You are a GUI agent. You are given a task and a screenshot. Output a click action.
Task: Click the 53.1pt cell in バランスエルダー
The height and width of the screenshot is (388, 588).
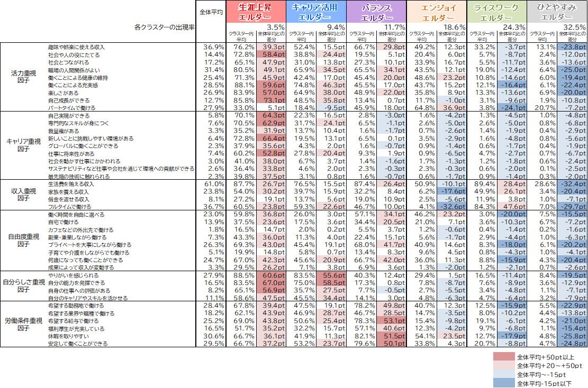[x=392, y=321]
